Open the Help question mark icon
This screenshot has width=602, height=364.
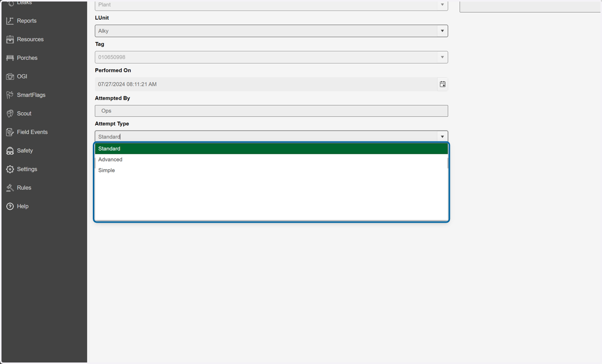click(x=10, y=206)
